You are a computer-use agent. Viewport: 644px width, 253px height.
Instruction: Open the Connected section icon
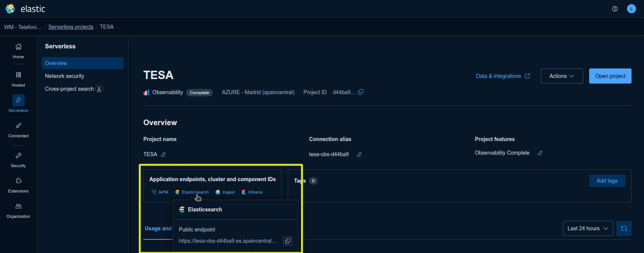(x=18, y=126)
